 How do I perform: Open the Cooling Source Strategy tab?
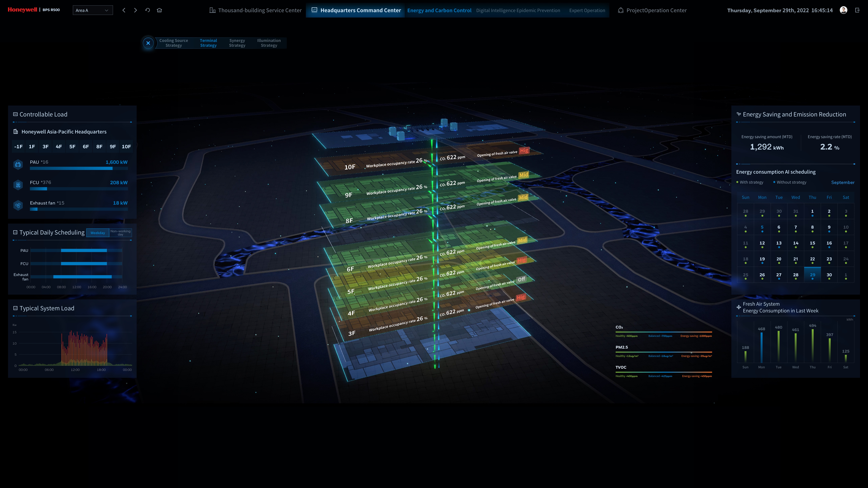[174, 43]
